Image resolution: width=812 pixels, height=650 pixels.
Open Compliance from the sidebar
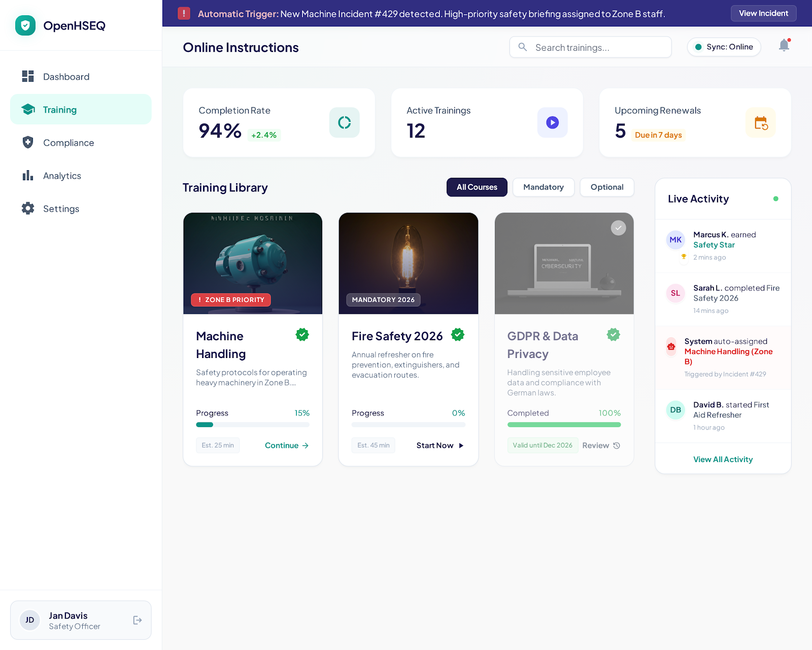point(69,143)
